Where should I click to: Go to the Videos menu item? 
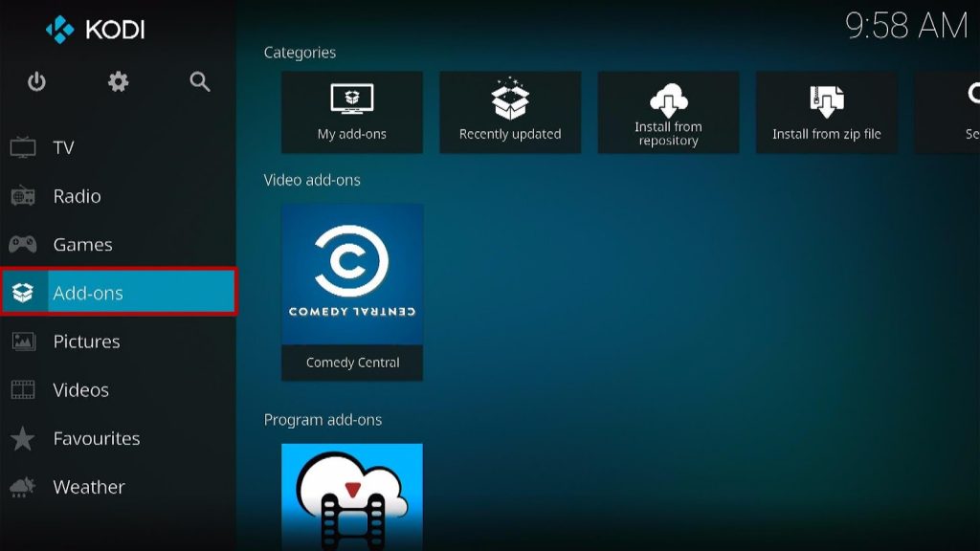tap(118, 390)
